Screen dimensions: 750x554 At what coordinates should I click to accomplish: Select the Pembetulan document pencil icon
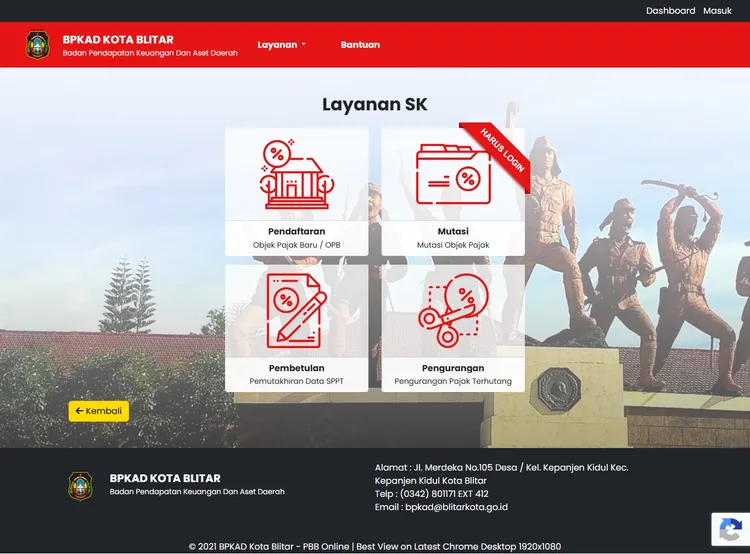pyautogui.click(x=297, y=311)
